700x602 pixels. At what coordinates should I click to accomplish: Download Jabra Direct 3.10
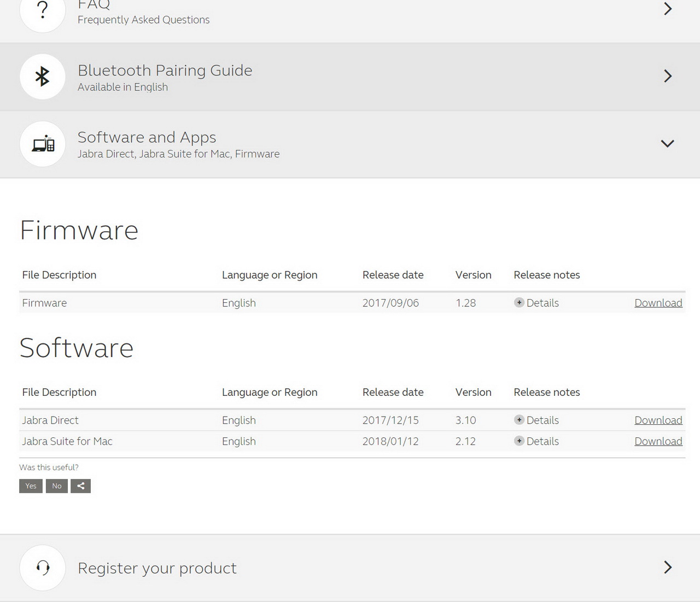click(x=658, y=420)
